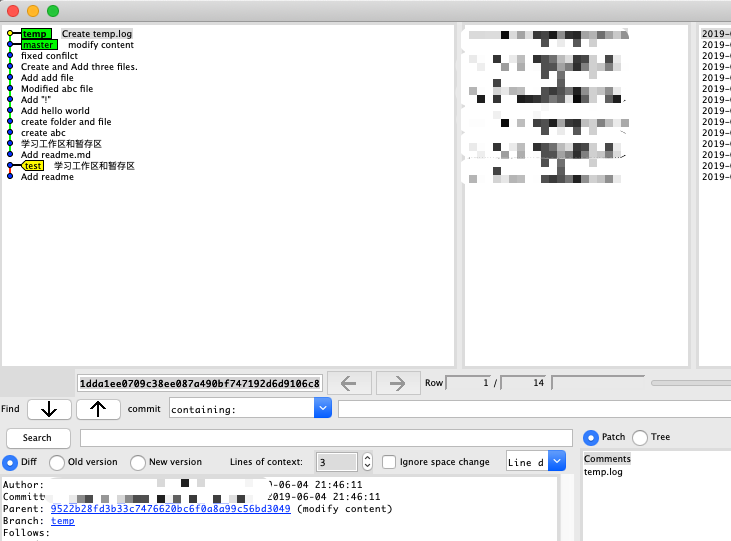Select the Diff radio button
Viewport: 731px width, 541px height.
point(10,462)
